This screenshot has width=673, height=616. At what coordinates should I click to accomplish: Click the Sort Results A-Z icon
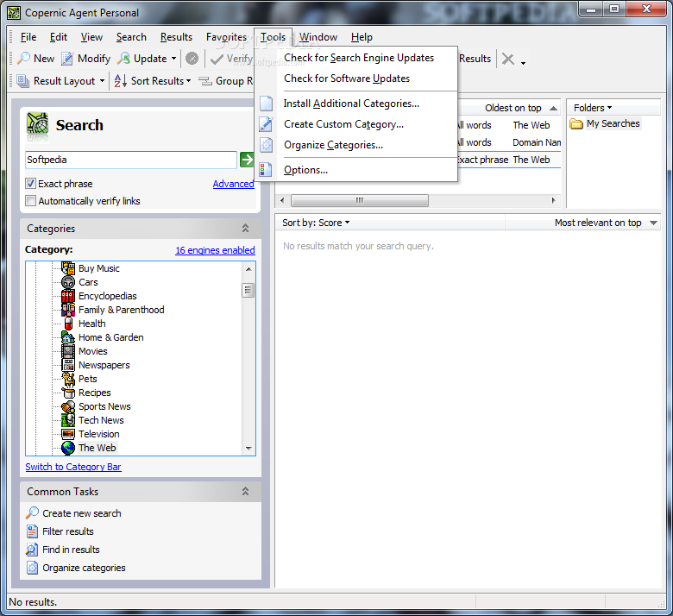pos(120,81)
